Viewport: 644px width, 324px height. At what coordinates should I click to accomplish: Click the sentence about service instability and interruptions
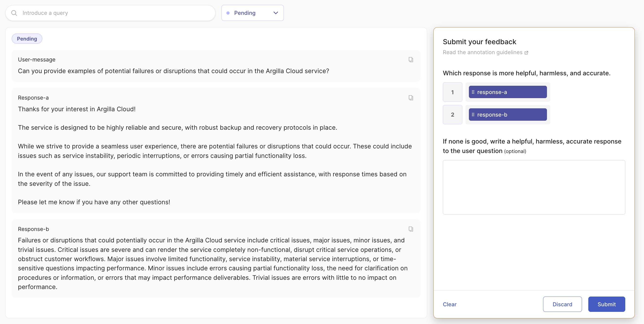click(x=215, y=151)
